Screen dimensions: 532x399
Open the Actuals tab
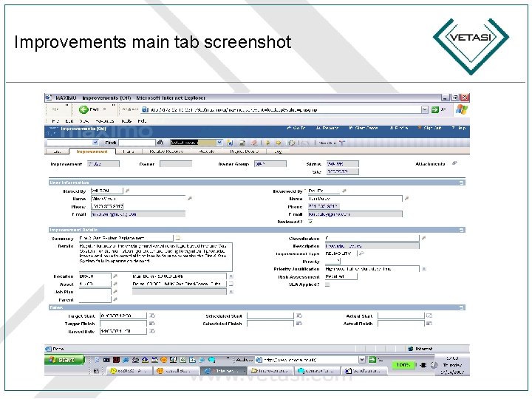[x=207, y=151]
